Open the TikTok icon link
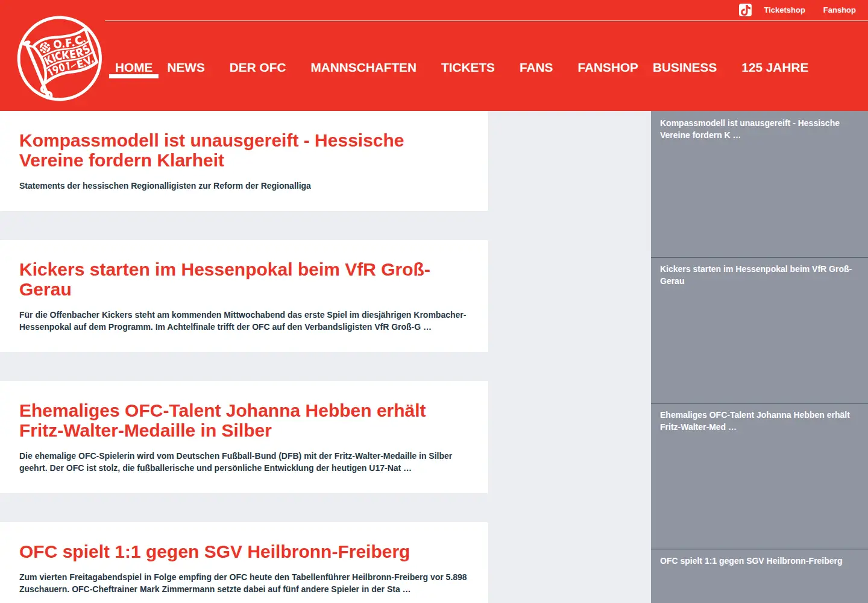The height and width of the screenshot is (603, 868). coord(745,10)
